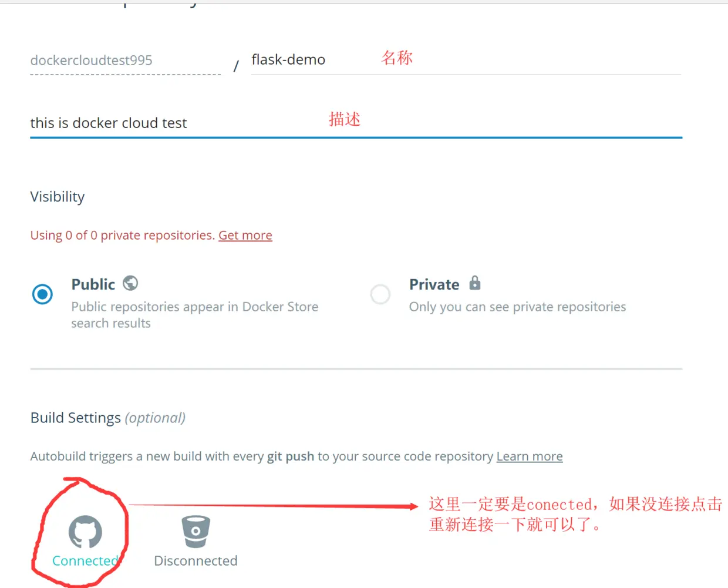The image size is (728, 588).
Task: Click the bold Public label text
Action: click(x=93, y=284)
